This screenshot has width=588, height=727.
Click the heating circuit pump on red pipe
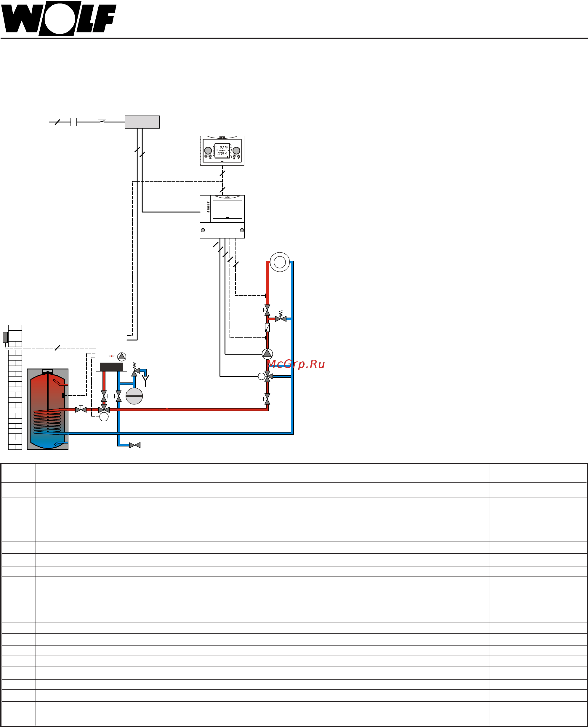tap(267, 354)
